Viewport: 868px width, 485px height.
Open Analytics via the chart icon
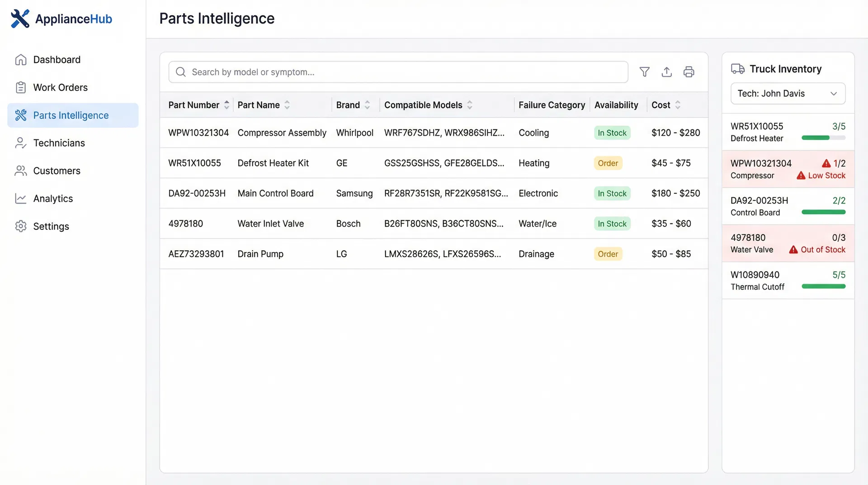tap(20, 198)
